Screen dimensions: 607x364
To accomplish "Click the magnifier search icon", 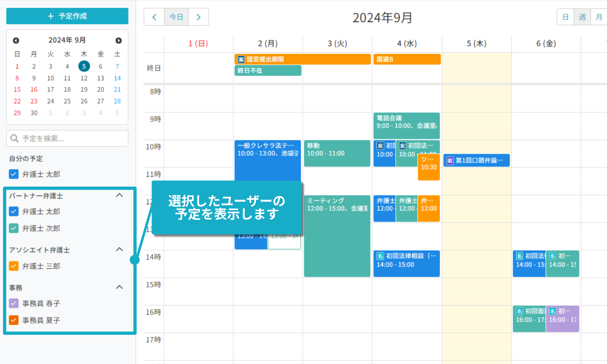I will (x=14, y=138).
